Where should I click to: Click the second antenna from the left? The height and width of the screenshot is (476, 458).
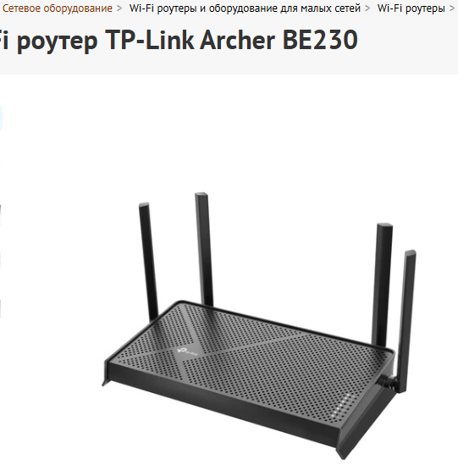click(204, 249)
